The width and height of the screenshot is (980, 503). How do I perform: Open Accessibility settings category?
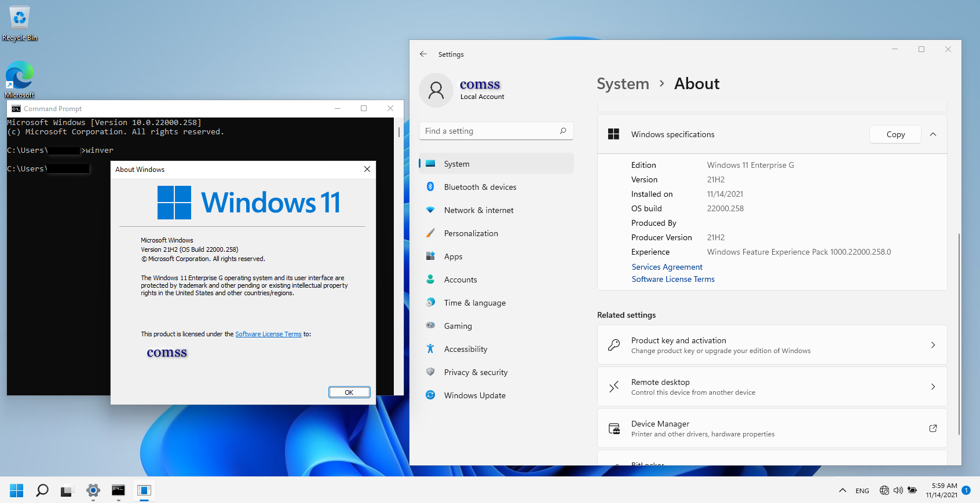[x=496, y=349]
